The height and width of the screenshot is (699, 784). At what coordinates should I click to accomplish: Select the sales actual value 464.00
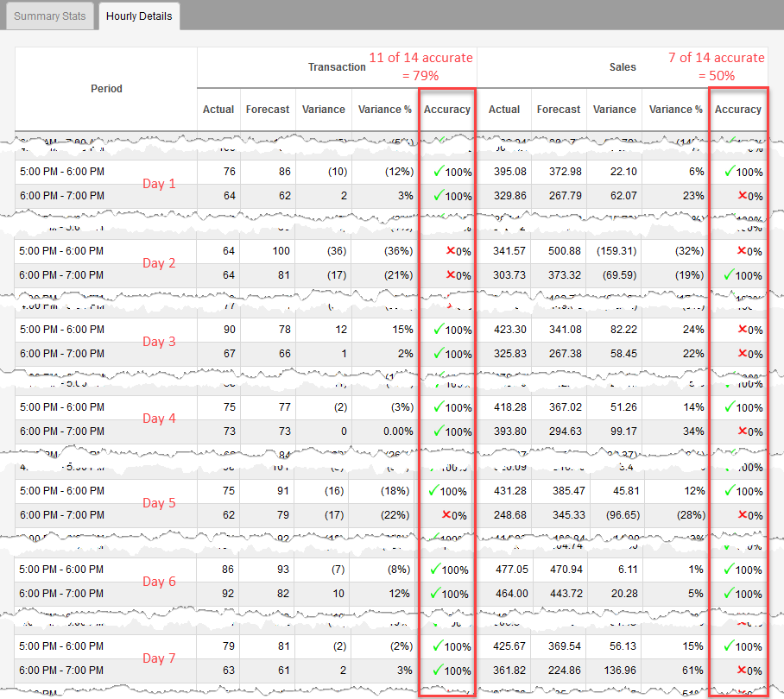(512, 593)
